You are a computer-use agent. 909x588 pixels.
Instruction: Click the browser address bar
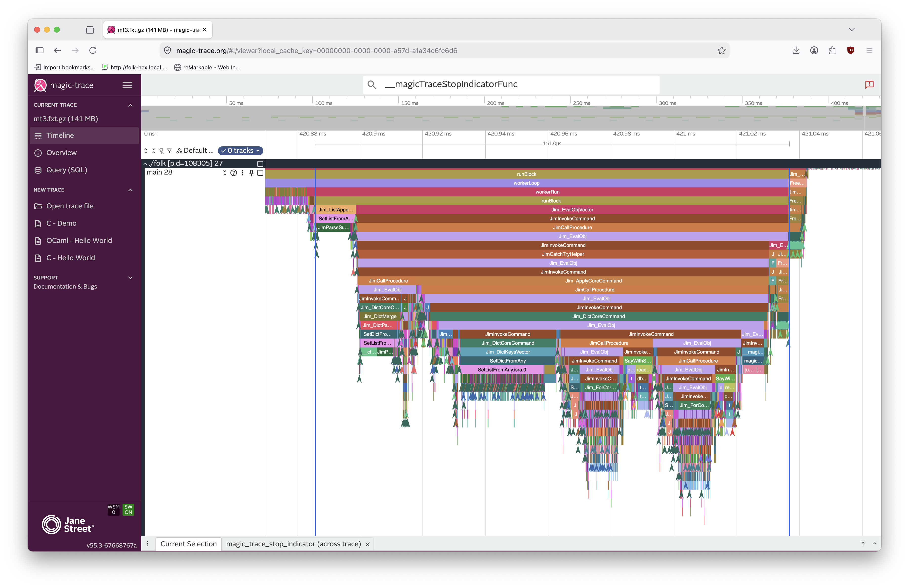point(445,50)
